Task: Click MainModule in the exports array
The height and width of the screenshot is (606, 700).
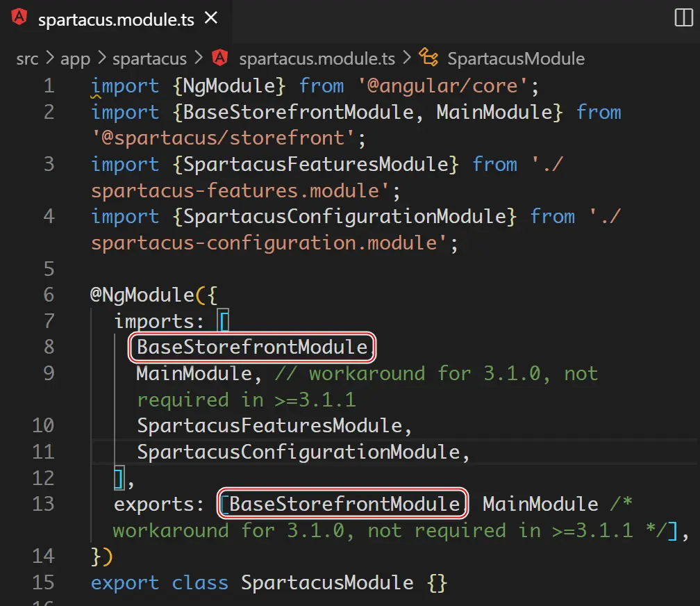Action: click(x=540, y=504)
